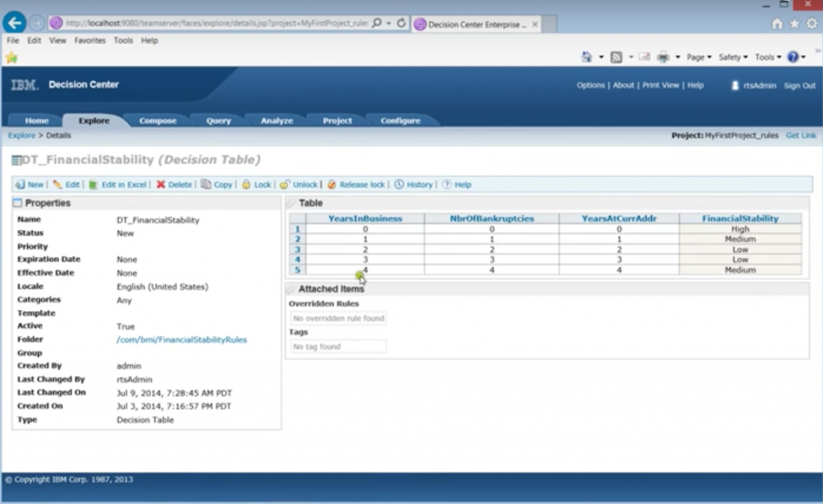Open the browser settings gear icon
This screenshot has height=504, width=823.
click(812, 23)
